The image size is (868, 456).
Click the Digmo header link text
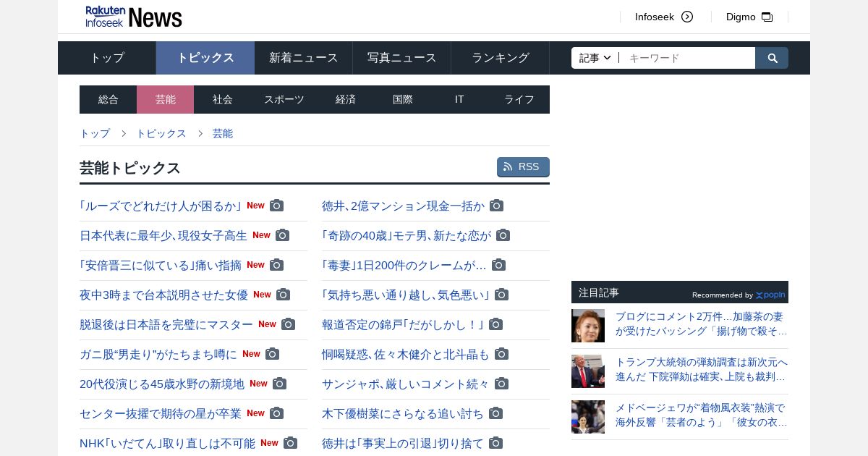click(x=741, y=17)
